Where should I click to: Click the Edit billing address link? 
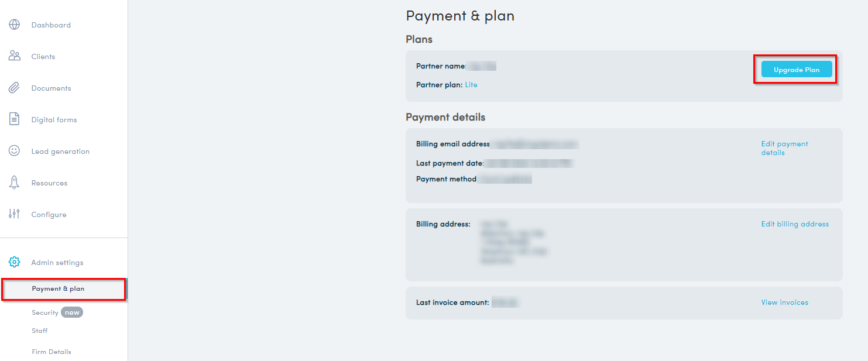795,224
